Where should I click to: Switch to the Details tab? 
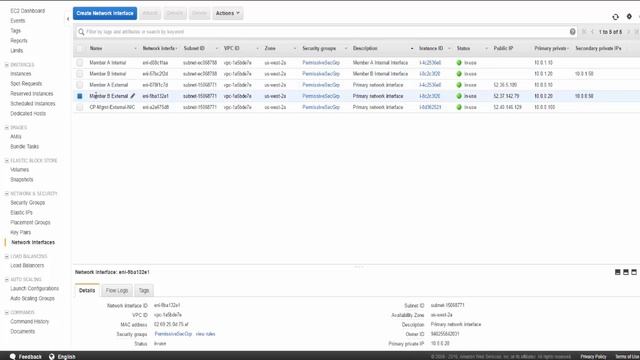(x=87, y=290)
